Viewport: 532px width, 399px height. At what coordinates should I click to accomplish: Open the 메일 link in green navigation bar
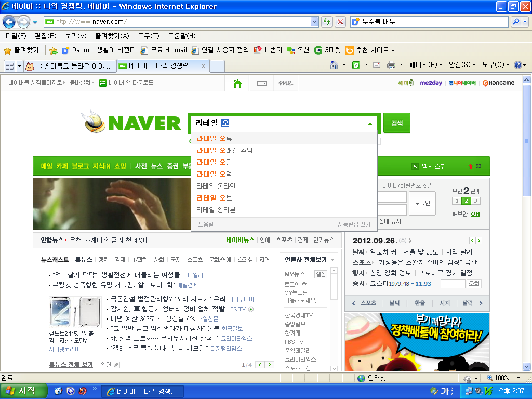(46, 166)
